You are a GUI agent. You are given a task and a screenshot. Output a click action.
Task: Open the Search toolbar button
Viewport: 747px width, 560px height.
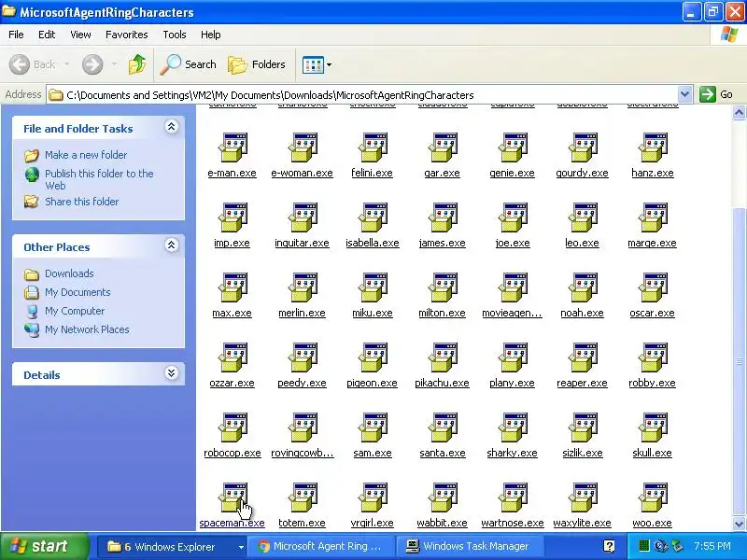[189, 64]
